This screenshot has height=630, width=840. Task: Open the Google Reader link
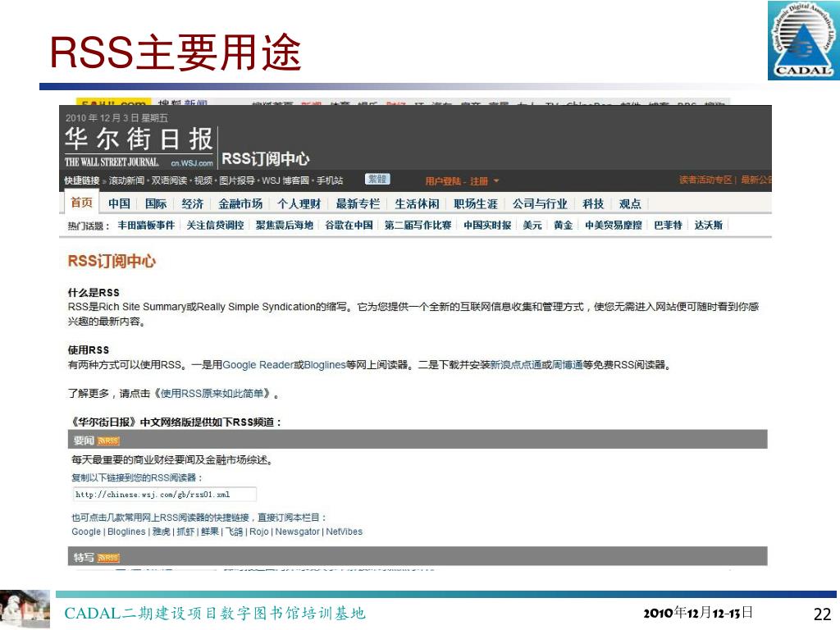click(258, 365)
